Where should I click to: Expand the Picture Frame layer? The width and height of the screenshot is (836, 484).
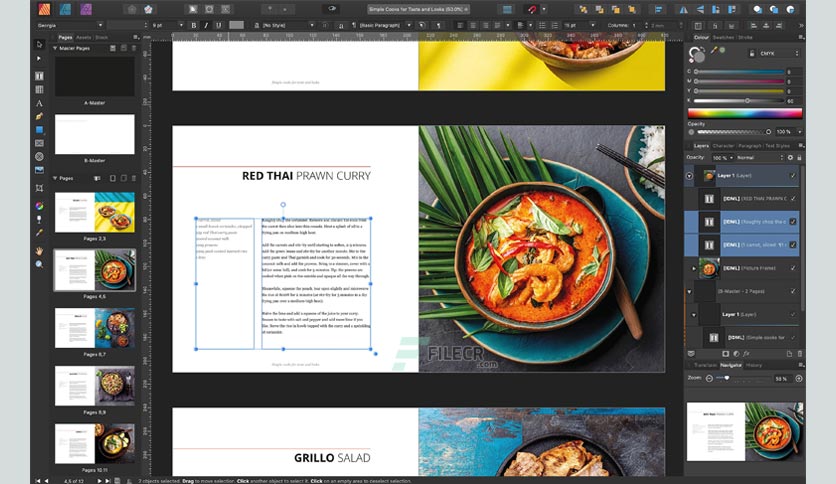coord(694,268)
